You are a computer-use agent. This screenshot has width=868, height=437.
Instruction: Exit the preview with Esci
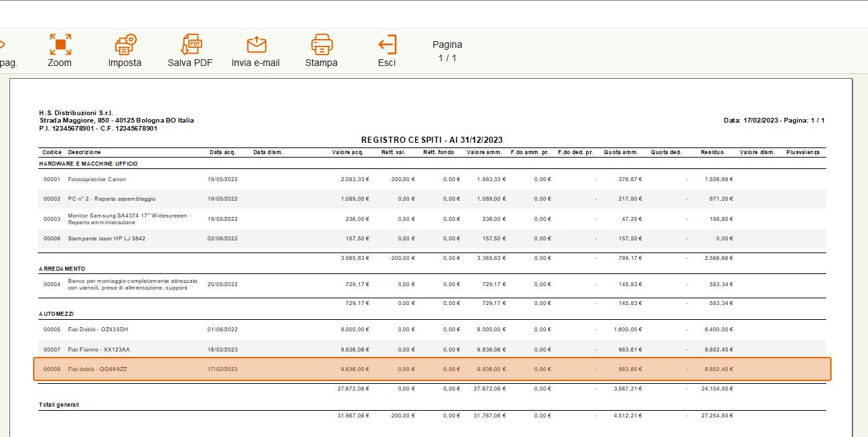[387, 51]
